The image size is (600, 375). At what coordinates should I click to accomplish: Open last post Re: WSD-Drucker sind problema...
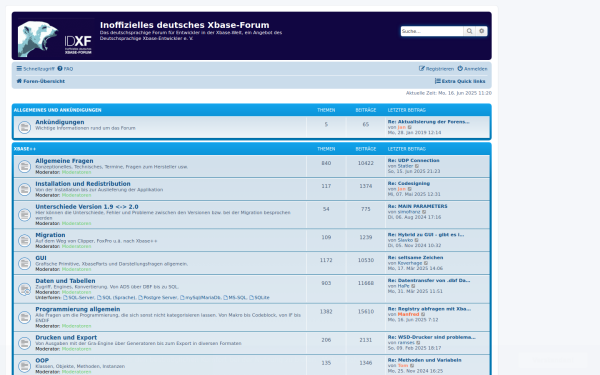pyautogui.click(x=432, y=337)
